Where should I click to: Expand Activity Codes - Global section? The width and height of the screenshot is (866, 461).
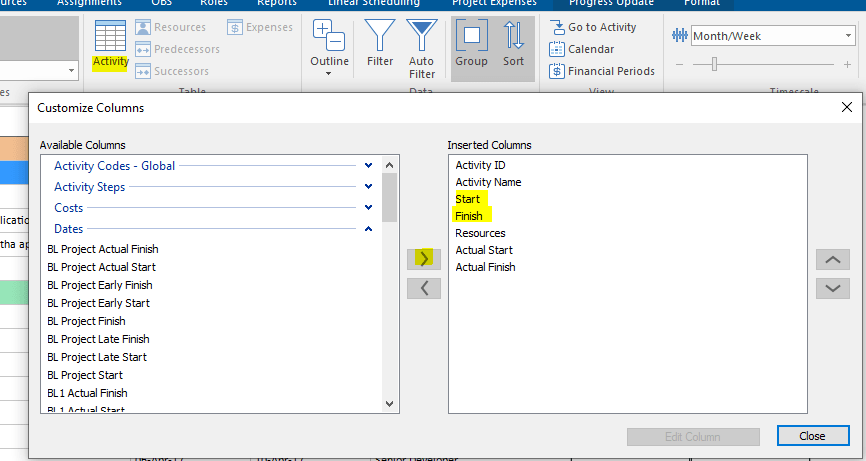[x=368, y=166]
